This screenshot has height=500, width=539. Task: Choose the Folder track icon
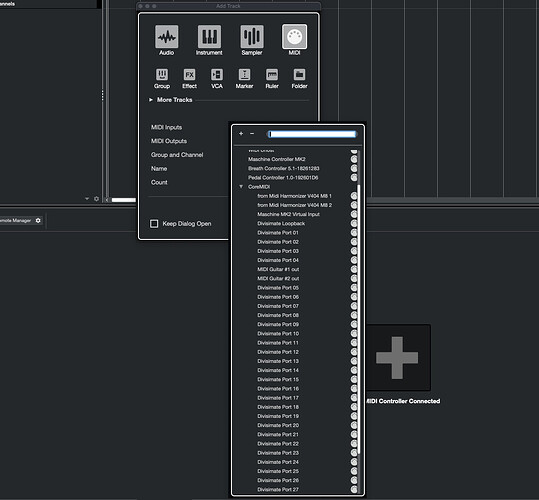click(x=299, y=75)
